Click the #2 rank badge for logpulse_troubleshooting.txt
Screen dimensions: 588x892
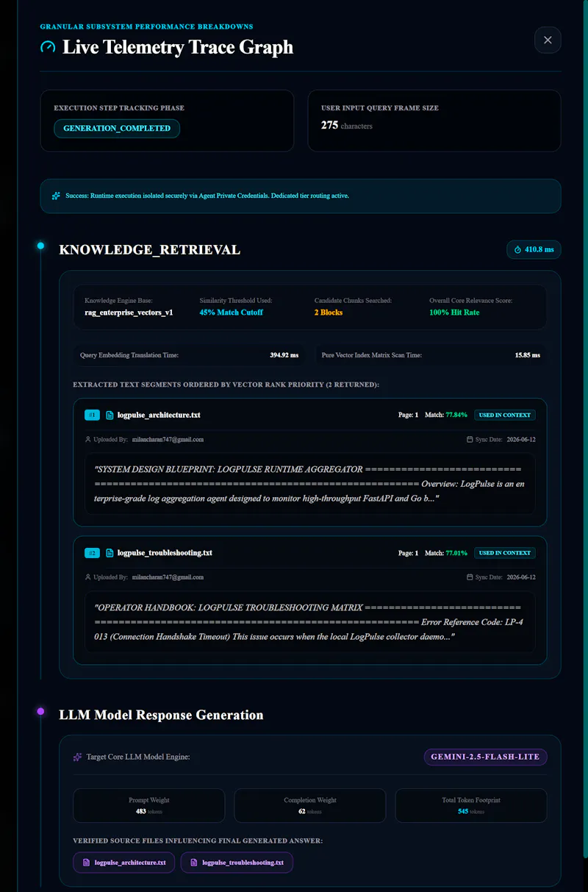pos(92,552)
